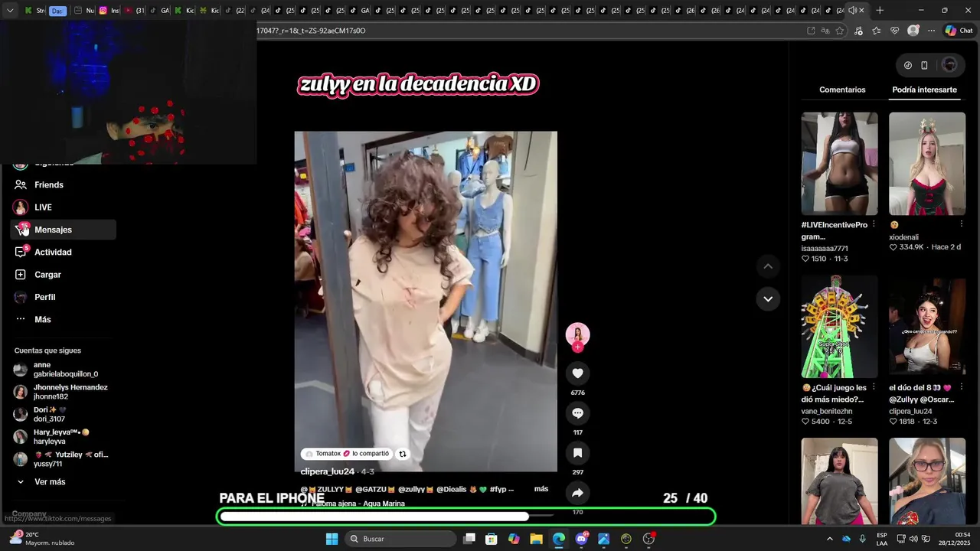This screenshot has height=551, width=980.
Task: Open the browser media control icon
Action: click(858, 31)
